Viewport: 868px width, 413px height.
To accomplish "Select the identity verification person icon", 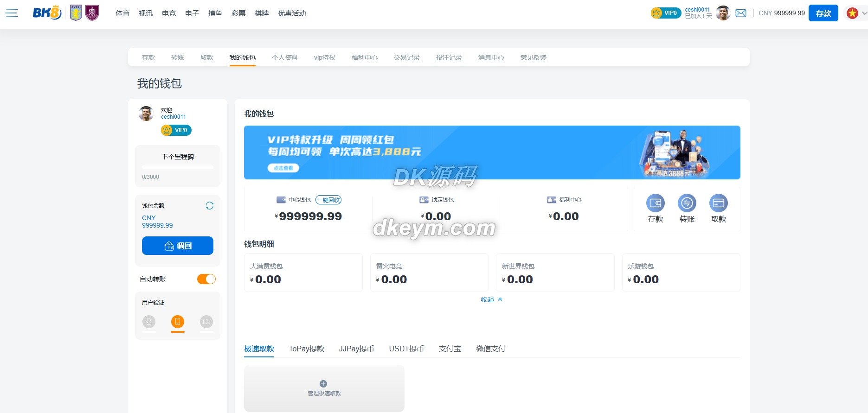I will pyautogui.click(x=149, y=322).
